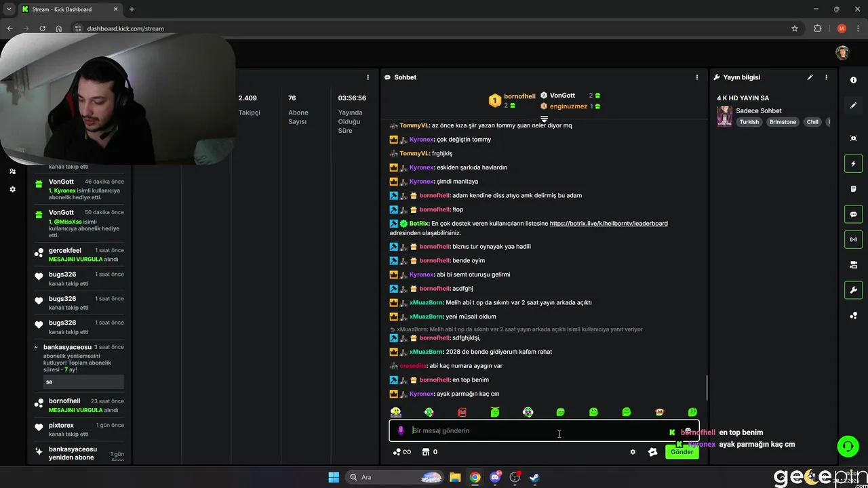Image resolution: width=868 pixels, height=488 pixels.
Task: Toggle the info panel in right sidebar
Action: point(853,80)
